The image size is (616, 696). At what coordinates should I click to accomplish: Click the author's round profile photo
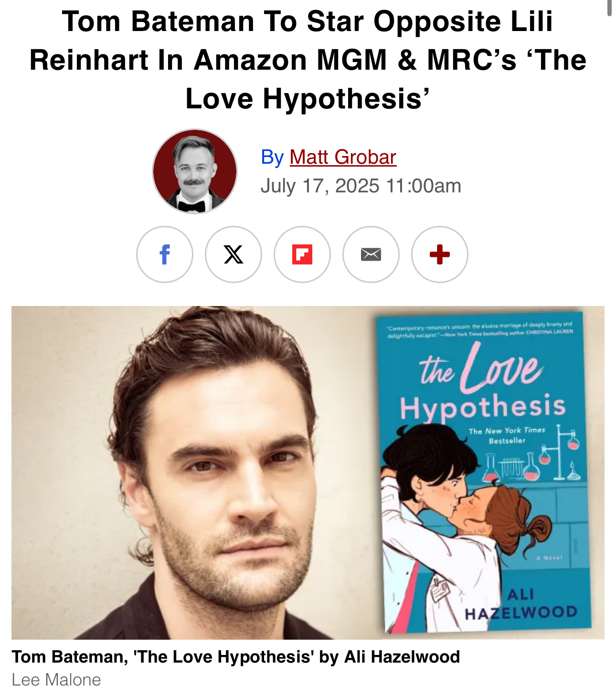pos(195,171)
